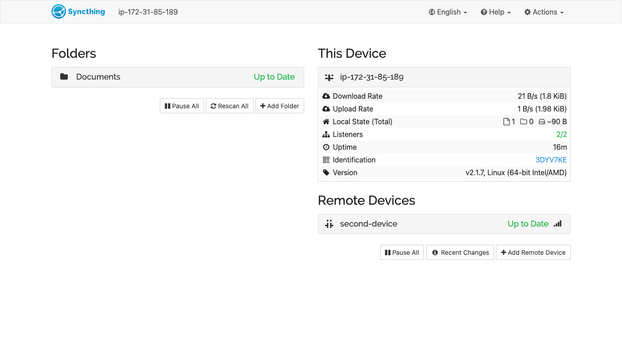The width and height of the screenshot is (622, 364).
Task: Click the '16m' uptime value
Action: pos(560,147)
